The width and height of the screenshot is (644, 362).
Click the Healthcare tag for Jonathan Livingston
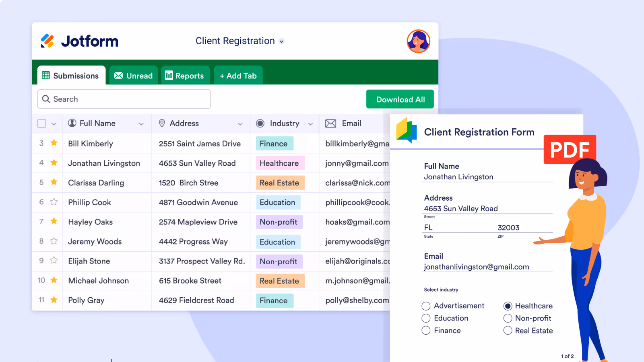coord(280,163)
